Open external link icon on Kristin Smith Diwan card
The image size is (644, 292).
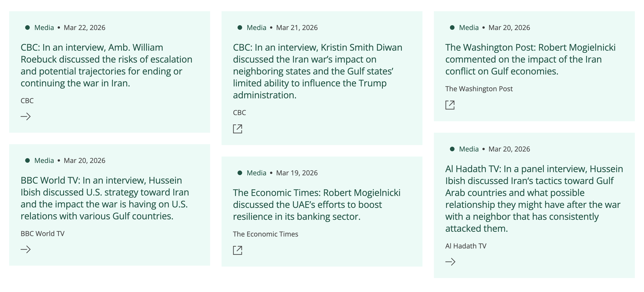coord(238,129)
